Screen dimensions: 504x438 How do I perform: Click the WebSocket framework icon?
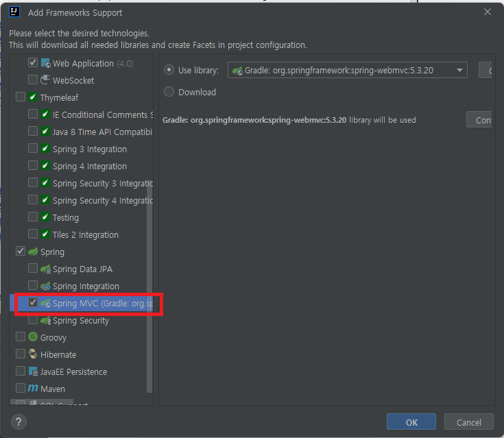pos(45,80)
